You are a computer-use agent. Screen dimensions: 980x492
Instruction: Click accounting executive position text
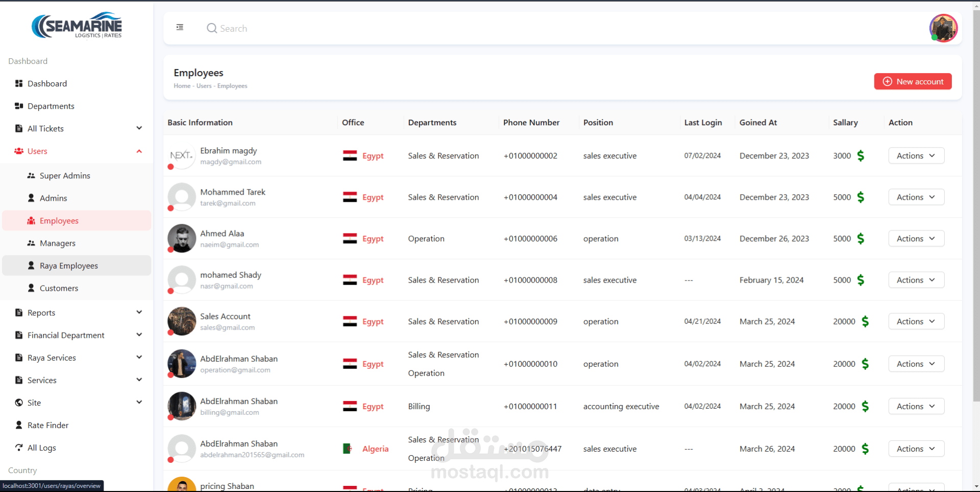click(621, 406)
